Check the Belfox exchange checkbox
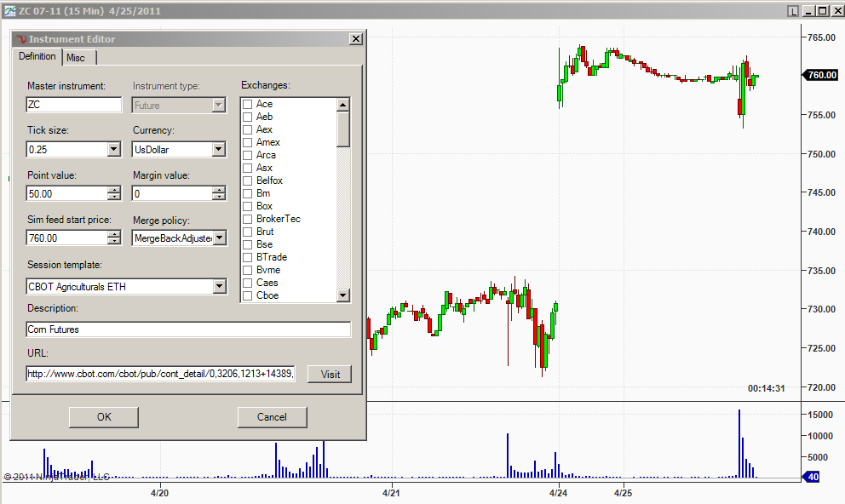This screenshot has height=504, width=845. click(247, 181)
